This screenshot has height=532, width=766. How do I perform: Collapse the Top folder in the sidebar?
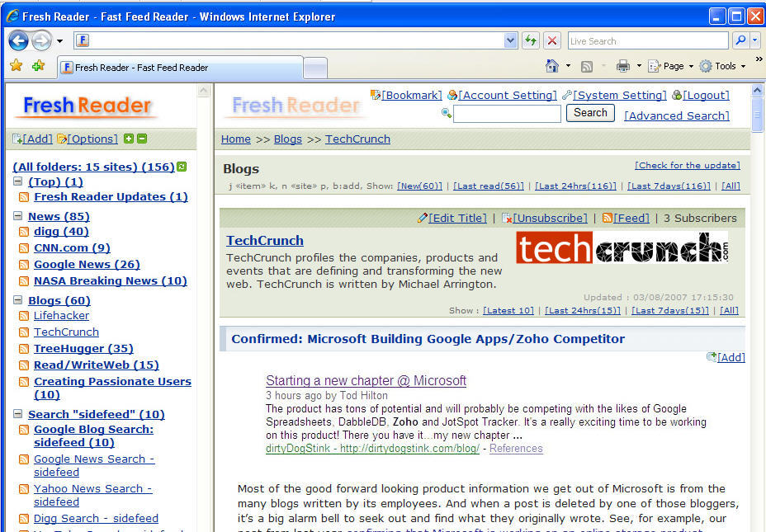click(x=18, y=181)
